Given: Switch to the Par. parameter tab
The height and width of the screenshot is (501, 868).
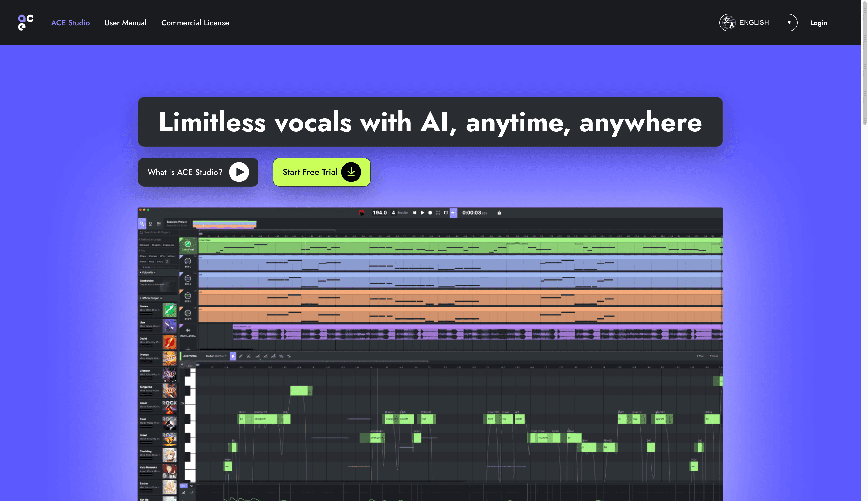Looking at the screenshot, I should pyautogui.click(x=191, y=486).
